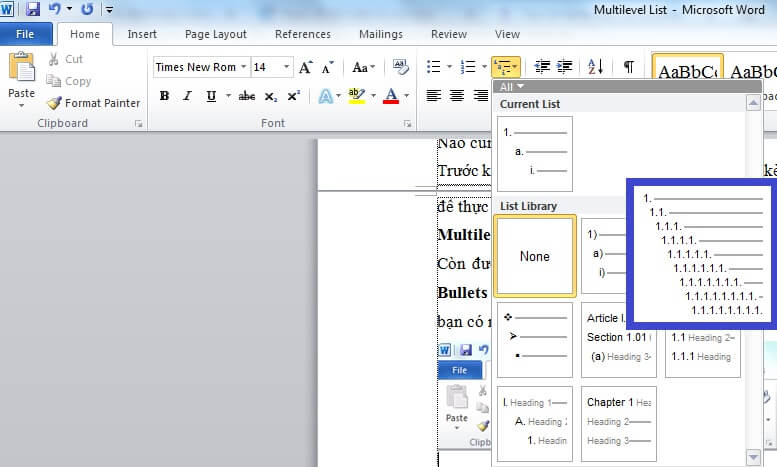Activate the Format Painter
This screenshot has height=467, width=777.
pyautogui.click(x=93, y=103)
